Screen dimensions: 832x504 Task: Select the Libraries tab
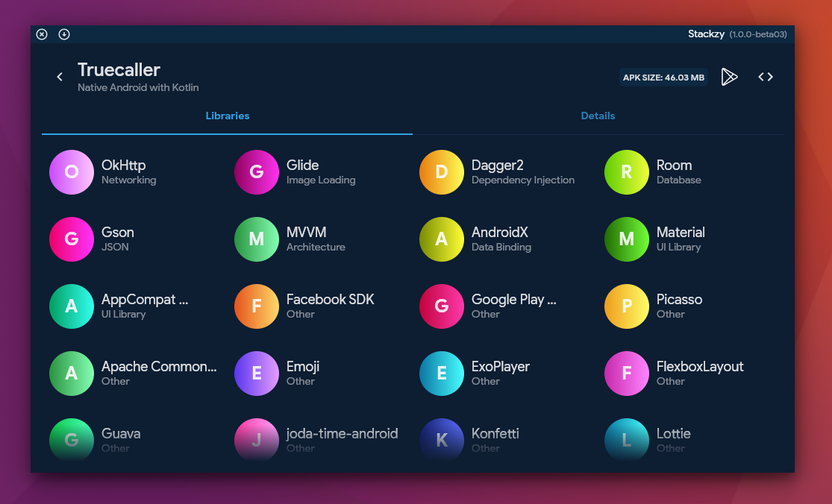[x=228, y=116]
